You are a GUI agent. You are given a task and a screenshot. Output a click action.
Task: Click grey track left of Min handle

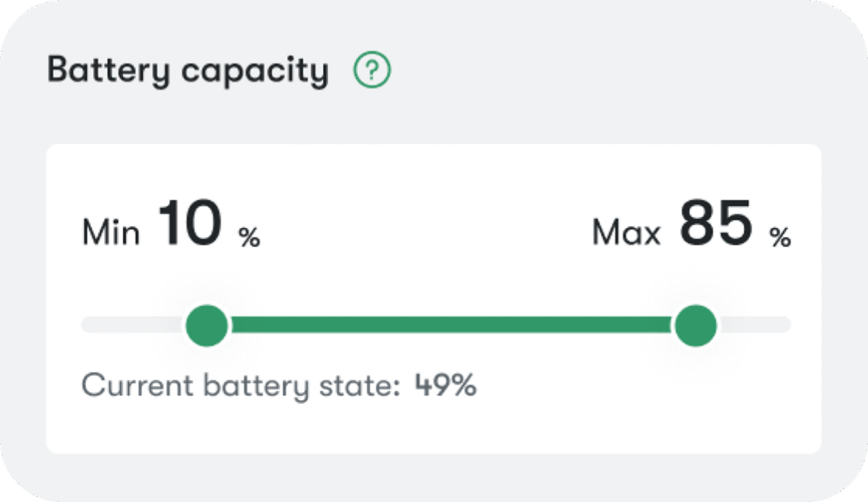click(131, 325)
